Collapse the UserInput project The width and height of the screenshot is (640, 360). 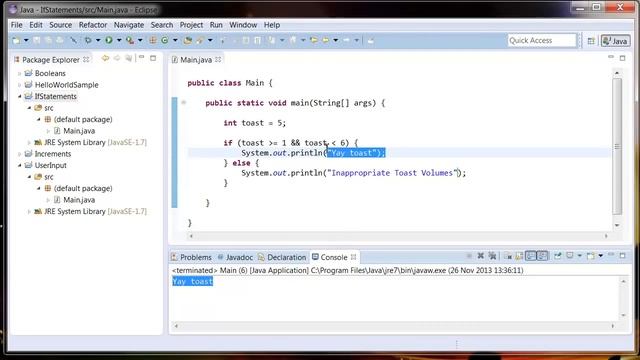pyautogui.click(x=19, y=166)
